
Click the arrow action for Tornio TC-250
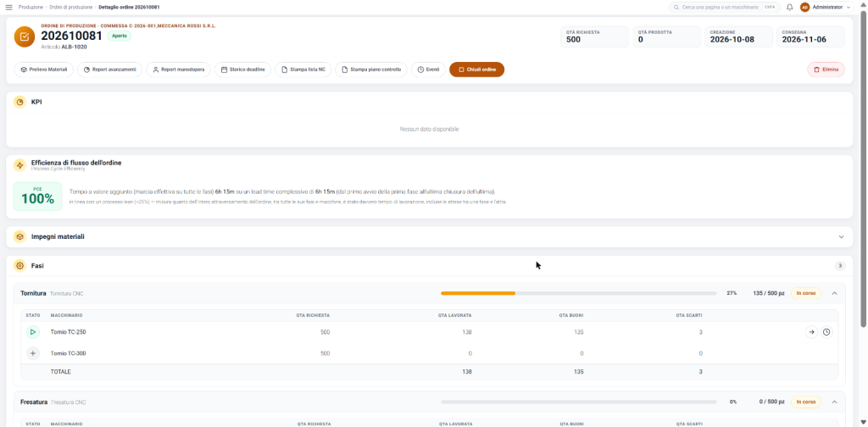tap(811, 332)
